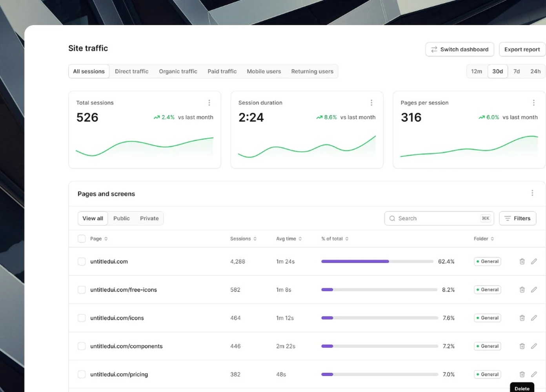Edit the untitledui.com/components row
This screenshot has width=546, height=392.
point(534,346)
